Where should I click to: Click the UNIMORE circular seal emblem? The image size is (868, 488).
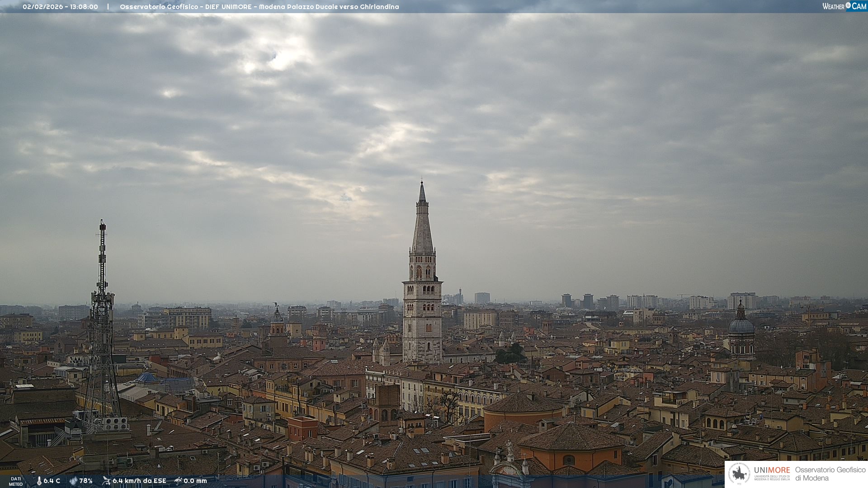click(x=739, y=474)
